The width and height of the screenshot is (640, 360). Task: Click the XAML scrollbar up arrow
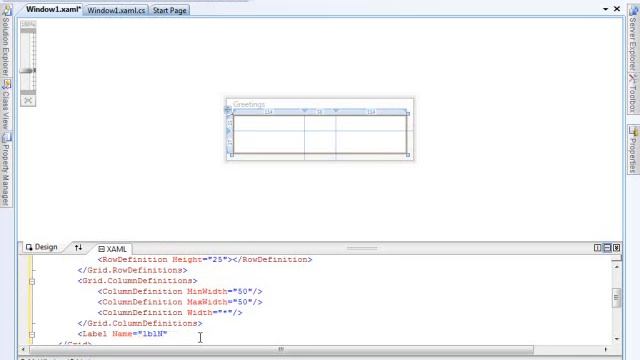point(616,267)
